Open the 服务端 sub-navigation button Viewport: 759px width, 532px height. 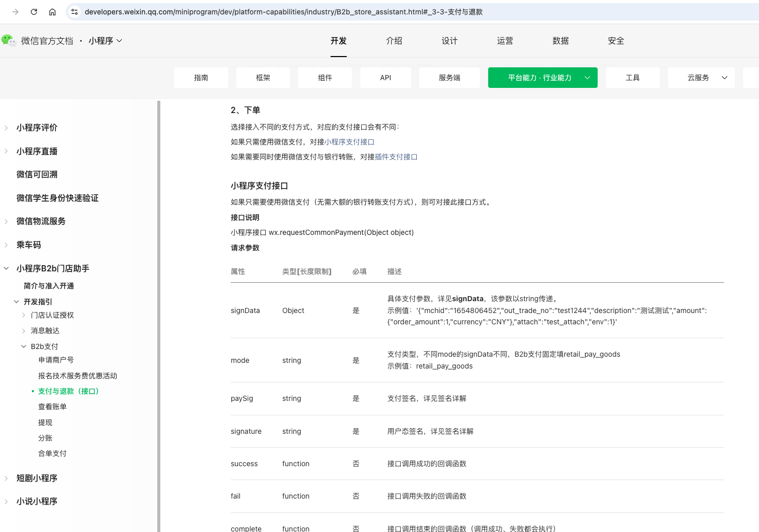pyautogui.click(x=450, y=78)
